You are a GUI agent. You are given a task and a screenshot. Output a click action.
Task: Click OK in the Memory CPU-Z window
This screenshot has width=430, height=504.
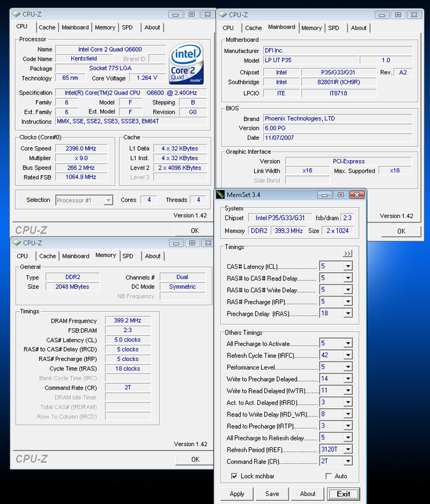pos(195,459)
